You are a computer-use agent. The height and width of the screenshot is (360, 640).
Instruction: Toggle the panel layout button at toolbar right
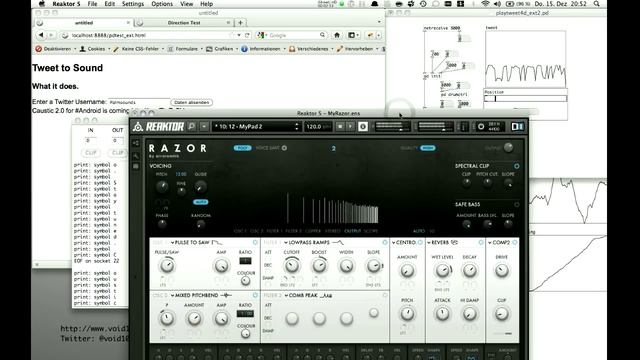pyautogui.click(x=517, y=127)
